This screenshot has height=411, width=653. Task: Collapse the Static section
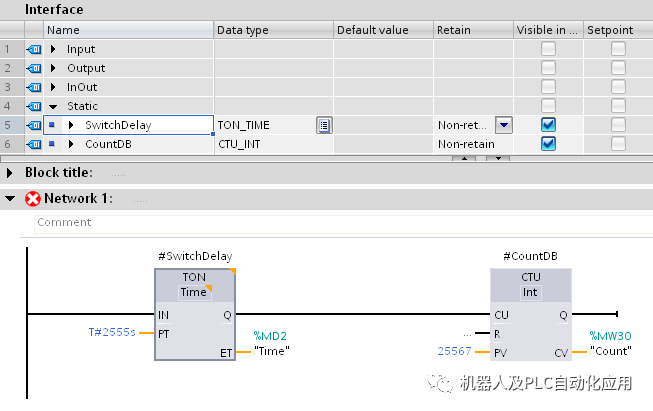pos(53,106)
